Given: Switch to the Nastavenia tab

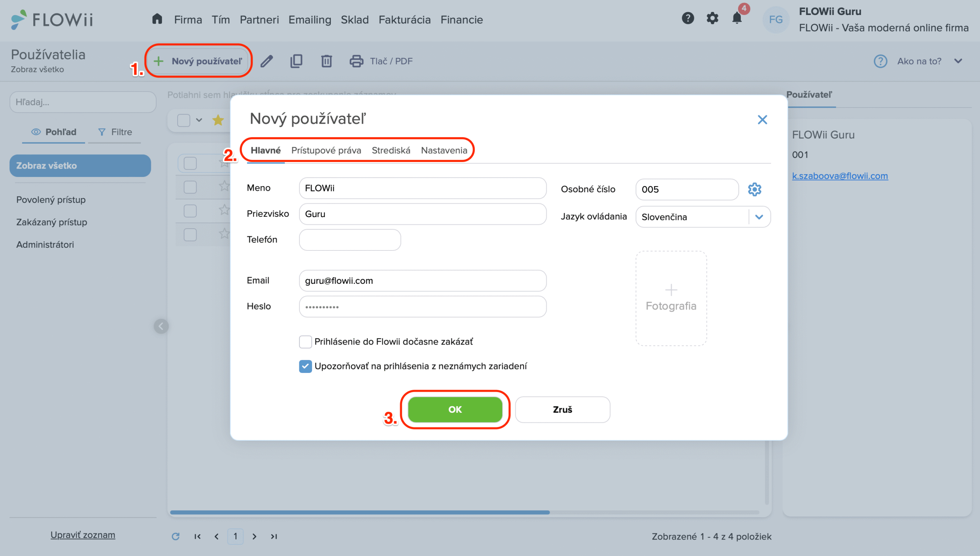Looking at the screenshot, I should click(444, 150).
